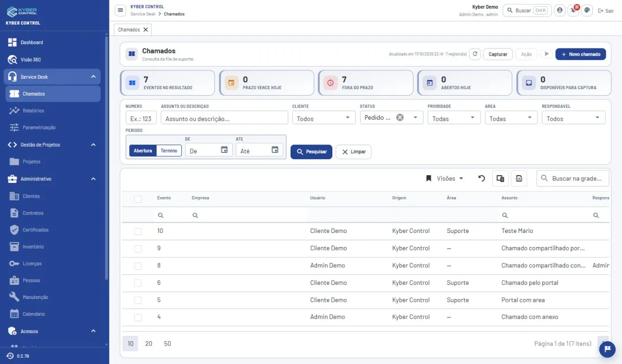Open the Area dropdown filter
The width and height of the screenshot is (622, 364).
511,118
